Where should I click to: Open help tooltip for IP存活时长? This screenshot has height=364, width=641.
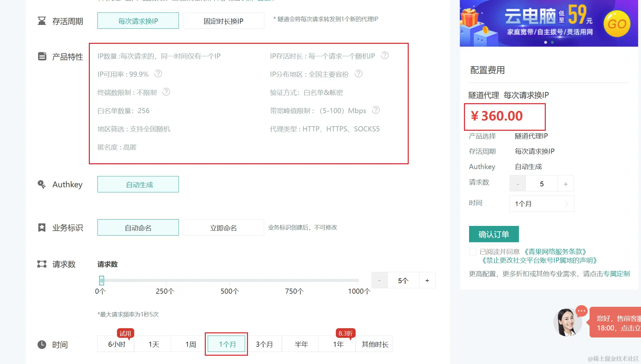pos(385,56)
